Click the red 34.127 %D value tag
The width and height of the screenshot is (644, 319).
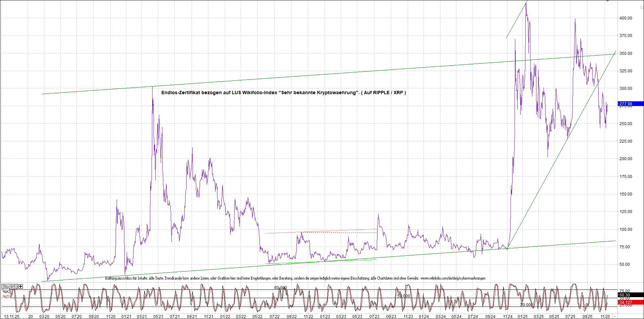click(x=631, y=302)
